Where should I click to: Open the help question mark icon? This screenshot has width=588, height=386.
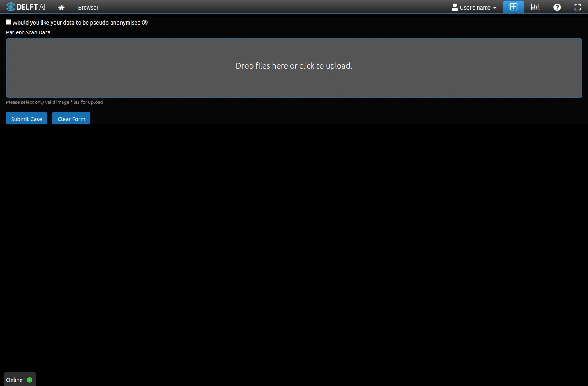click(557, 7)
